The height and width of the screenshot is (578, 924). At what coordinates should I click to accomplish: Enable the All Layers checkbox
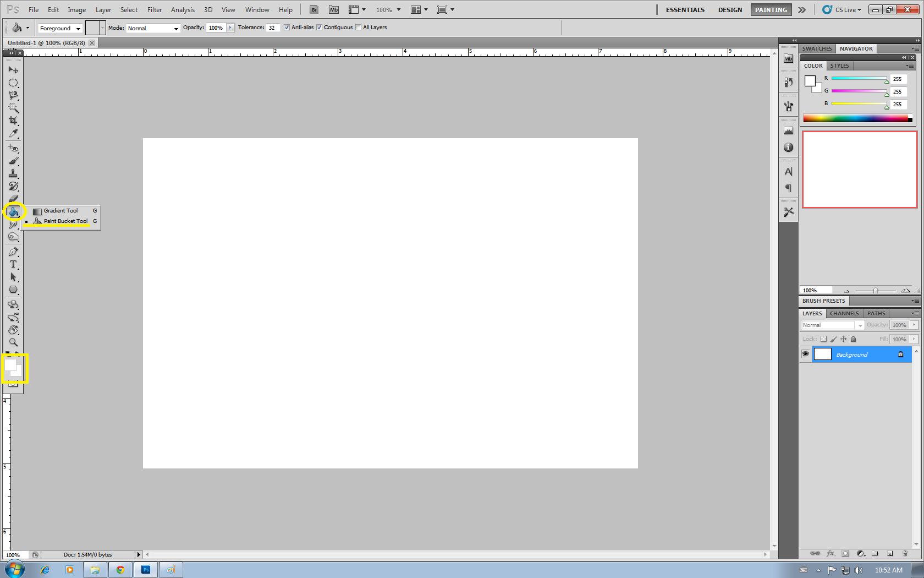(359, 28)
